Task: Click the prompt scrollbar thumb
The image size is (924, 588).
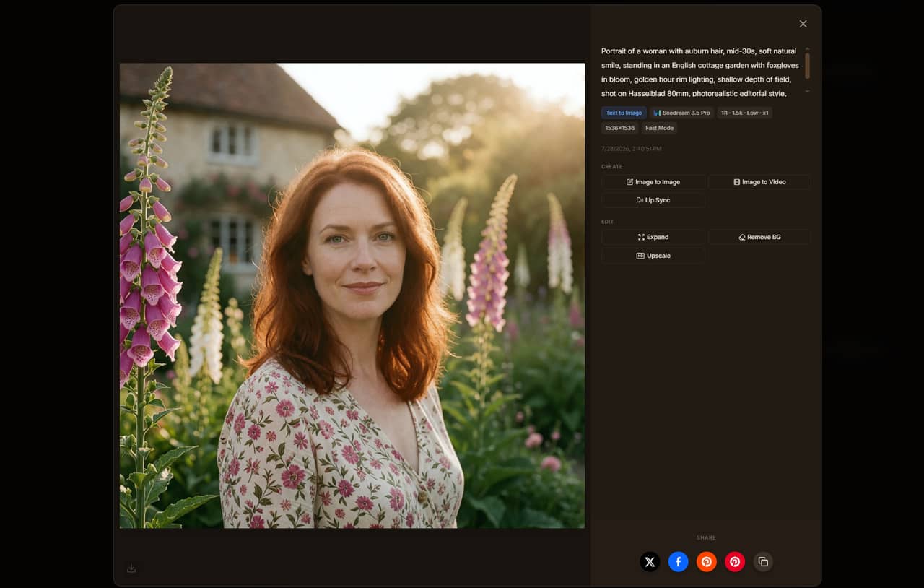Action: [807, 66]
